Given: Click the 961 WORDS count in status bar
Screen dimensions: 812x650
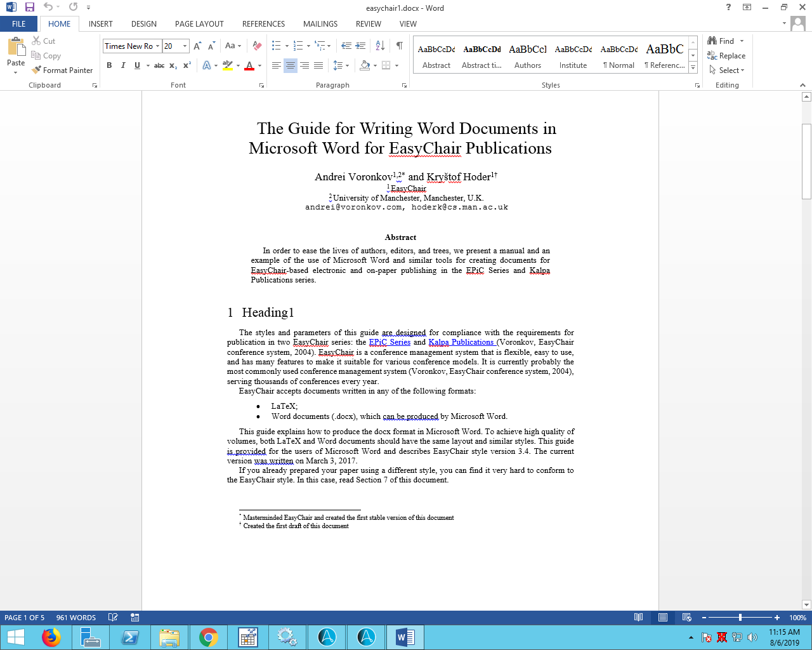Looking at the screenshot, I should tap(76, 618).
